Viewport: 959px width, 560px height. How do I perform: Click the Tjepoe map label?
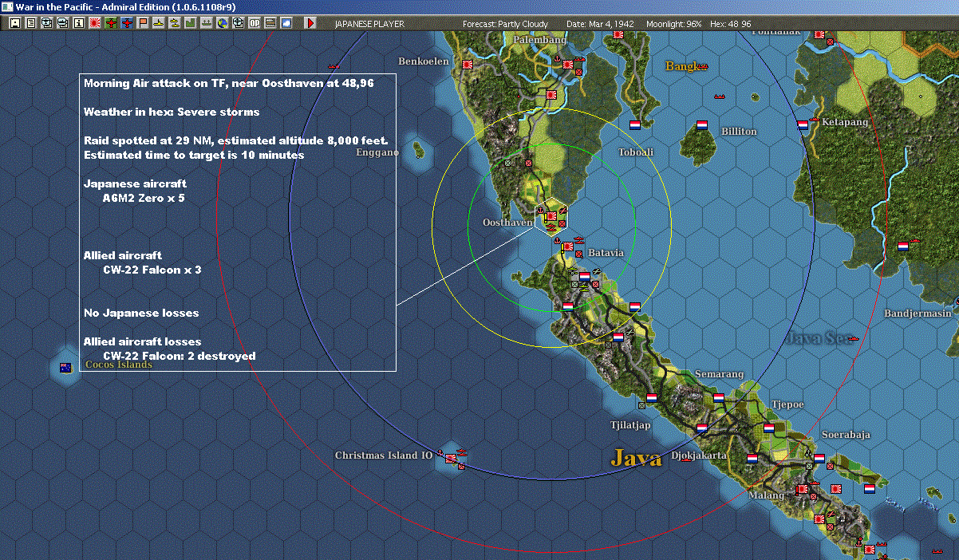click(787, 404)
